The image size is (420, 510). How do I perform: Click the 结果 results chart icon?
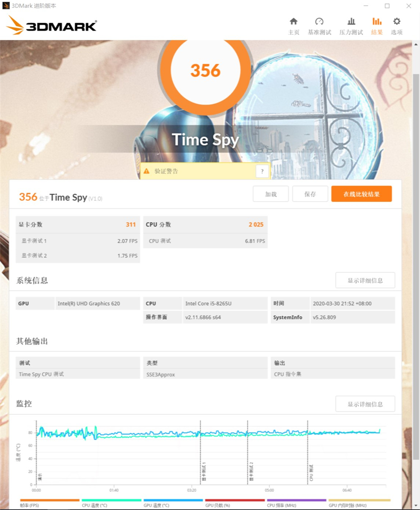376,21
